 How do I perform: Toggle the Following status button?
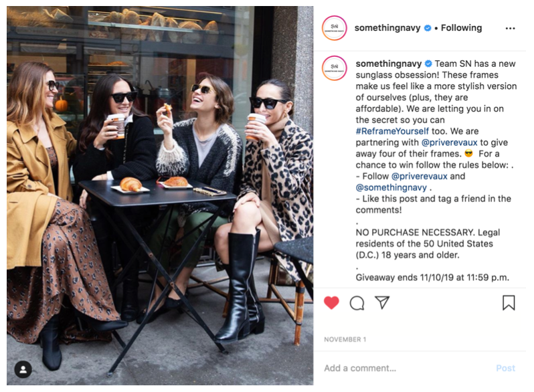461,28
